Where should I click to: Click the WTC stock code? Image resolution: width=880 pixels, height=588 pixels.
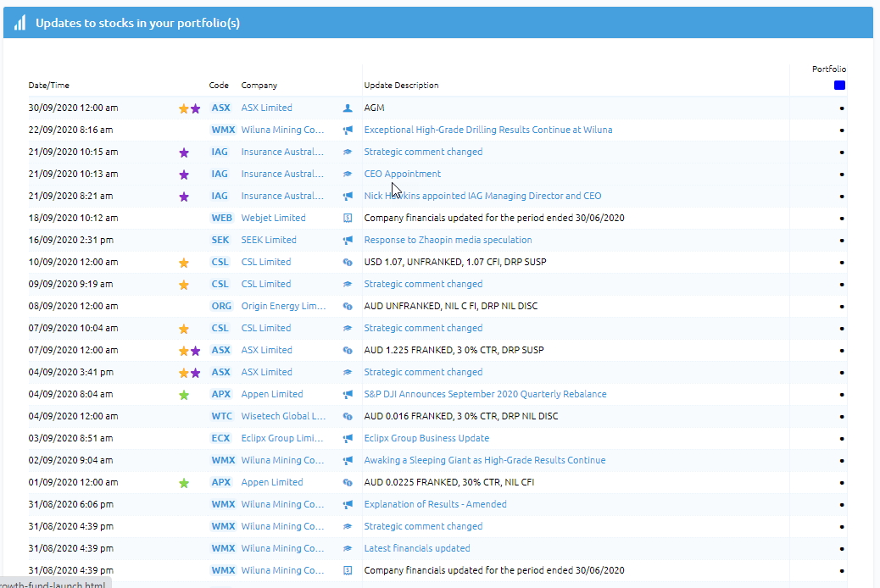coord(221,416)
